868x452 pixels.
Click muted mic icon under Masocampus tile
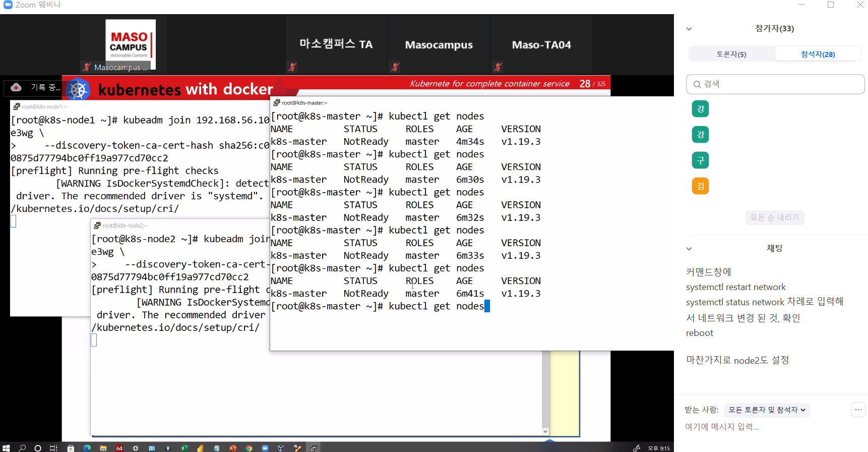click(x=395, y=67)
